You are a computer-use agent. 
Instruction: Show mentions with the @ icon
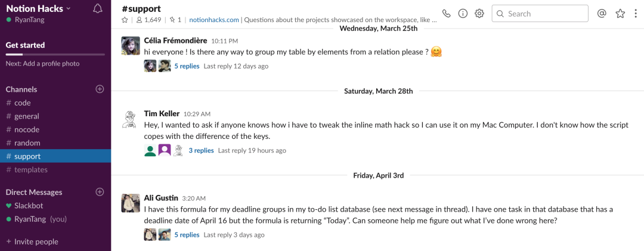coord(602,14)
